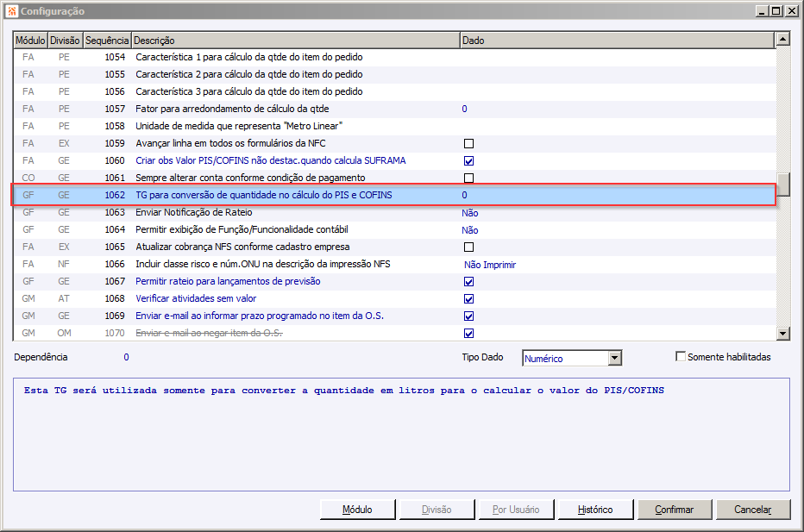The width and height of the screenshot is (804, 532).
Task: Click the description text area about TG
Action: 401,435
